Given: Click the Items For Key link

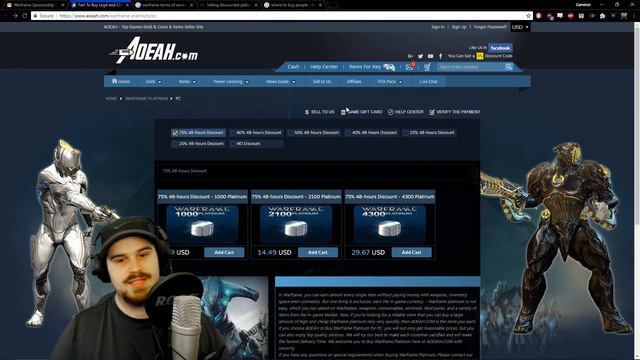Looking at the screenshot, I should point(365,67).
